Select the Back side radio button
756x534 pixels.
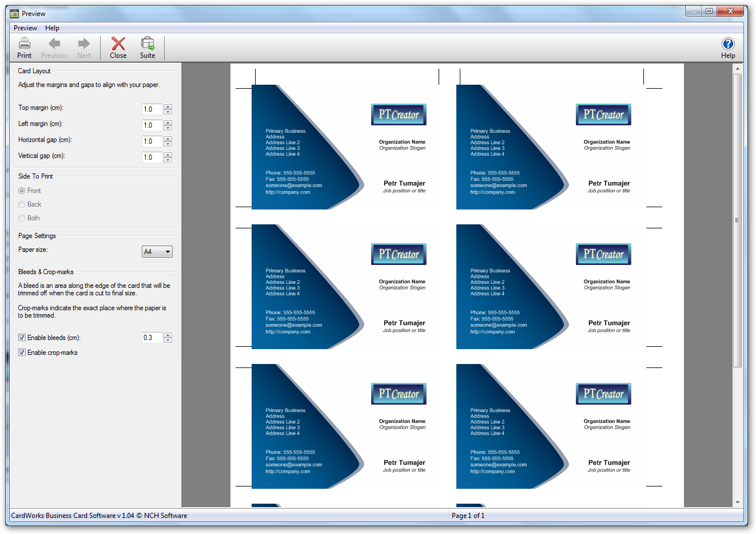[x=22, y=204]
